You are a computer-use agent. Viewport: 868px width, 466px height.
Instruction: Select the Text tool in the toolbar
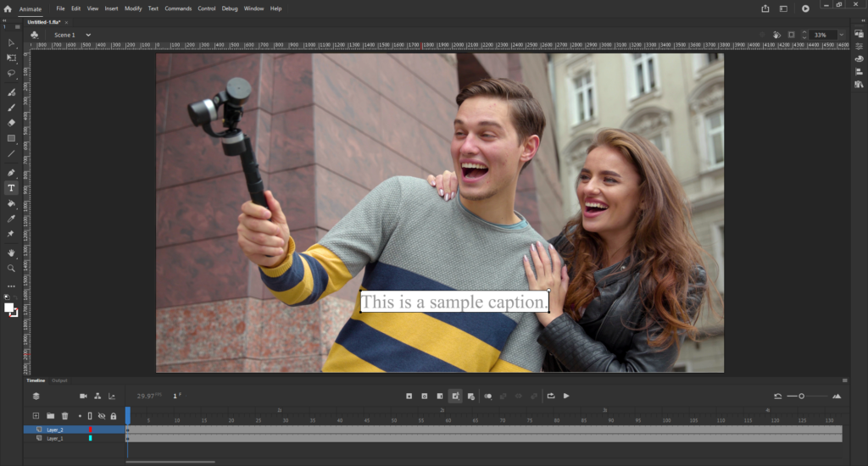[x=11, y=188]
